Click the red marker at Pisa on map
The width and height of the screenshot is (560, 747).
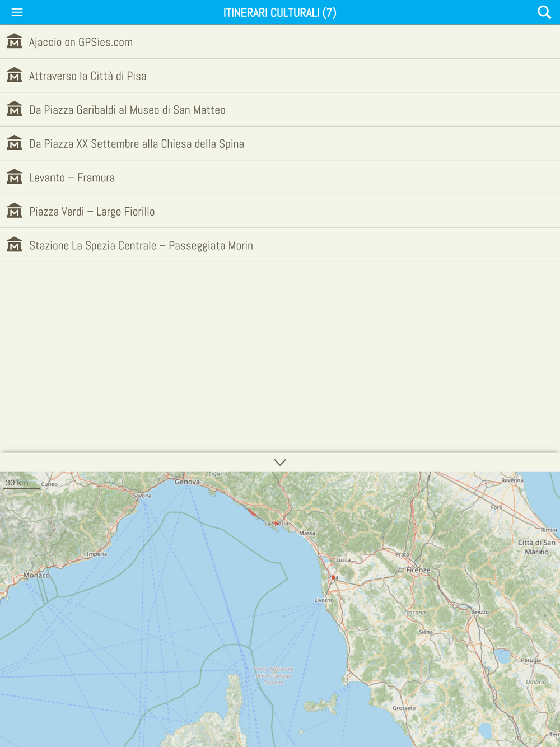pos(333,577)
